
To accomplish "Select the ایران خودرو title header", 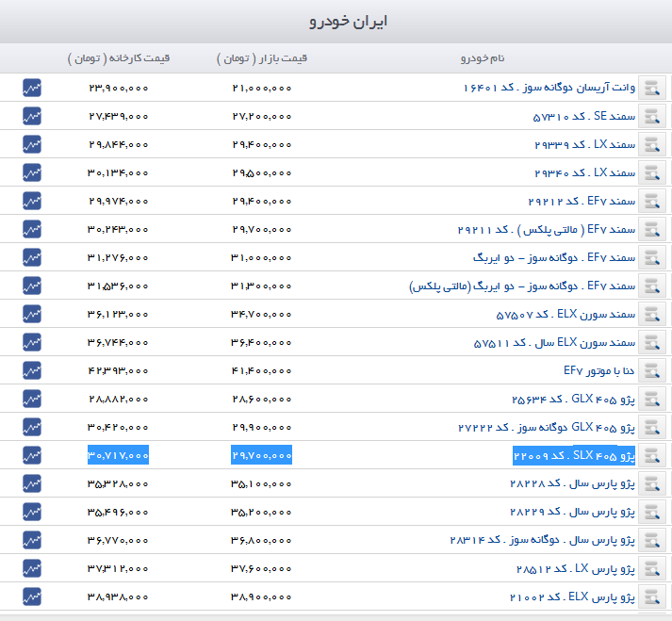I will coord(348,21).
